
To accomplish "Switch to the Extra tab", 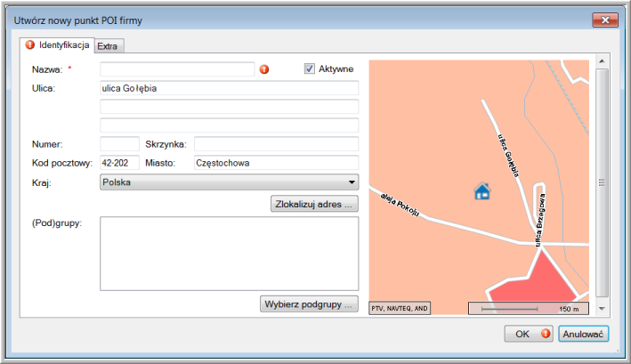I will tap(109, 45).
